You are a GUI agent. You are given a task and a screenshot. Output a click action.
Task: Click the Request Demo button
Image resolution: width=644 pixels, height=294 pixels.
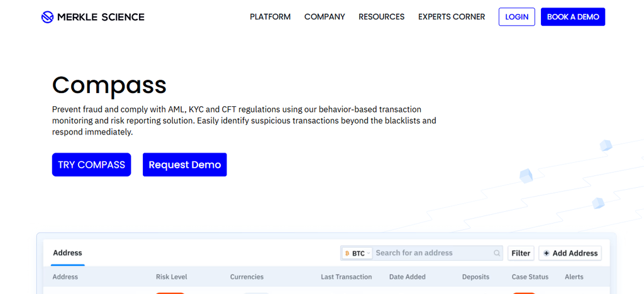pyautogui.click(x=185, y=165)
